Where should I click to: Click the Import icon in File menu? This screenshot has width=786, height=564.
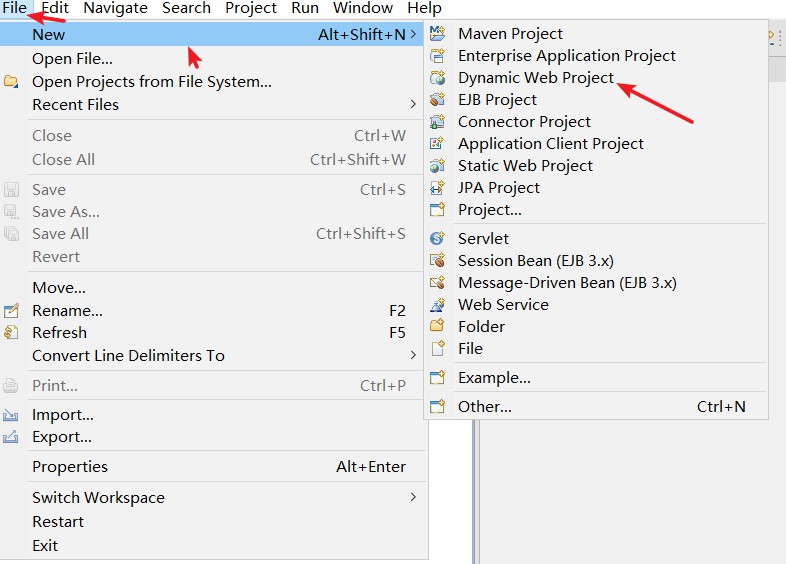click(x=11, y=415)
